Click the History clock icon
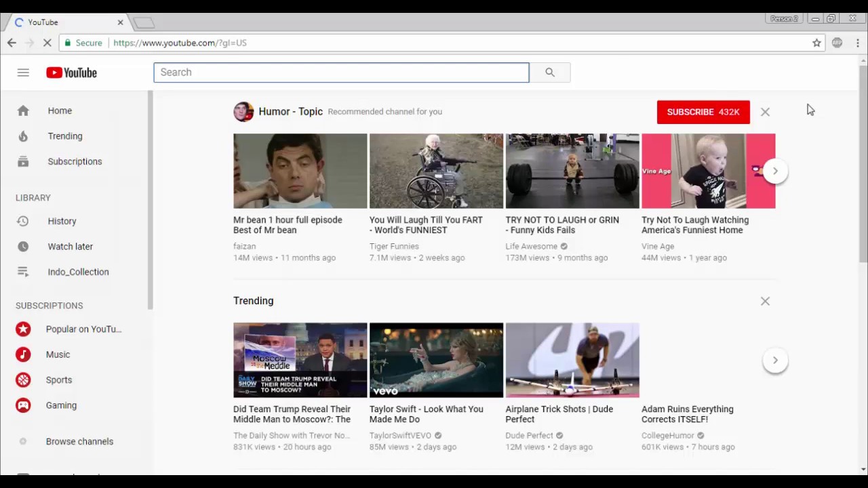The image size is (868, 488). (23, 221)
